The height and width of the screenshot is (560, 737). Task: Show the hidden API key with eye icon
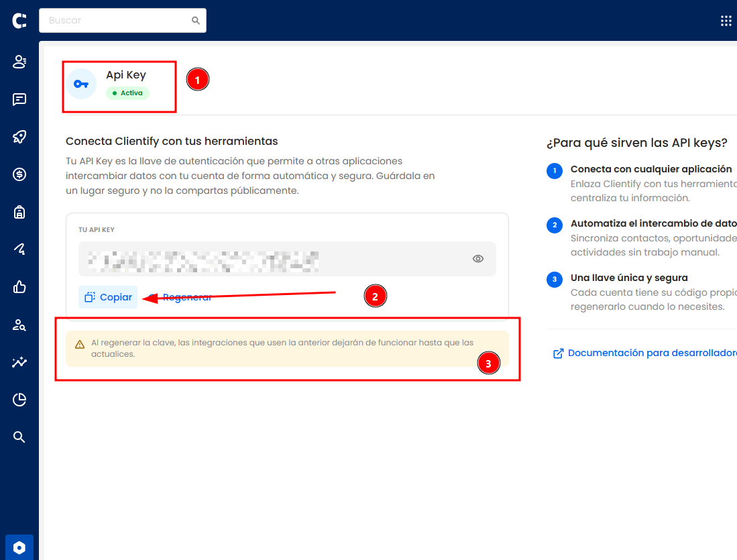[x=478, y=259]
